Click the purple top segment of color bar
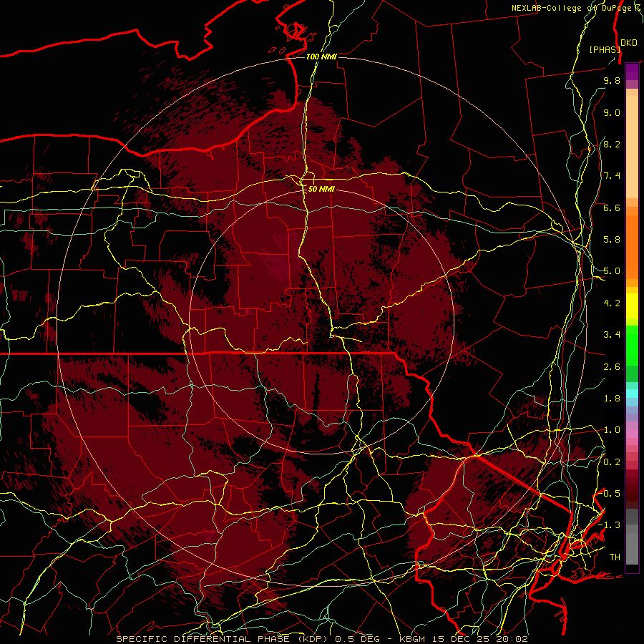The width and height of the screenshot is (644, 644). click(x=632, y=72)
